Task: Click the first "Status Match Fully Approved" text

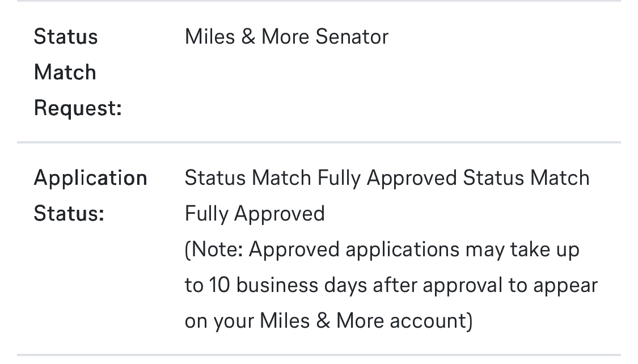Action: pyautogui.click(x=320, y=178)
